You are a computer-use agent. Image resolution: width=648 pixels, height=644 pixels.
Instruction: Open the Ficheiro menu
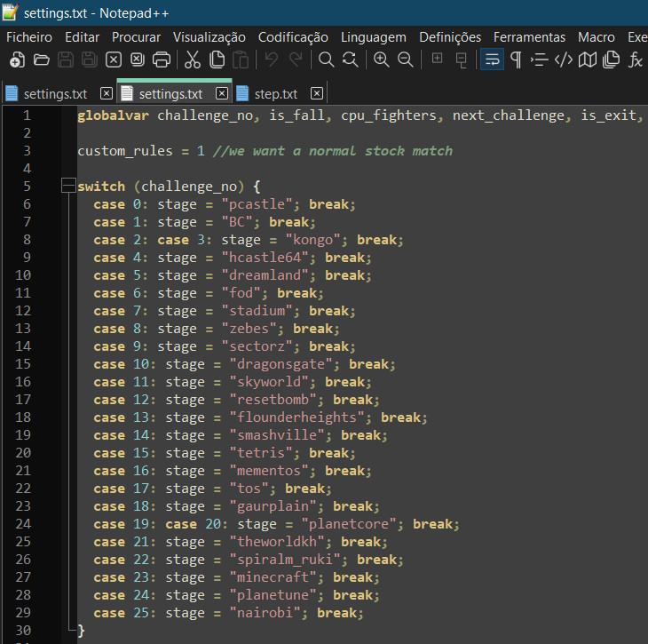click(29, 37)
